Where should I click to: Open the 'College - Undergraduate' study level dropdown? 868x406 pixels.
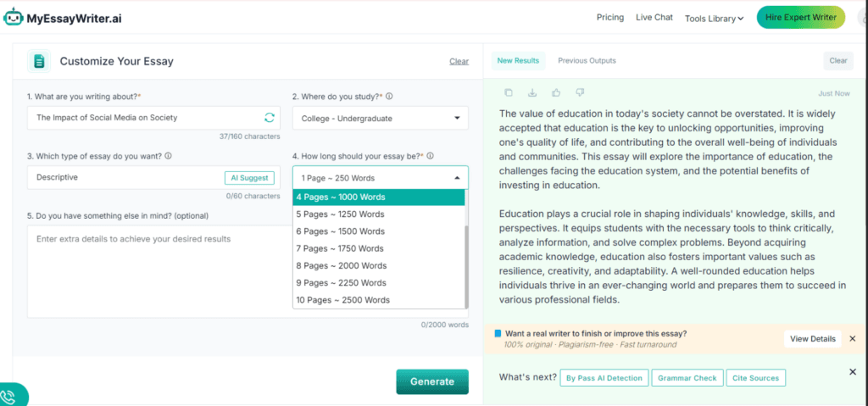380,118
